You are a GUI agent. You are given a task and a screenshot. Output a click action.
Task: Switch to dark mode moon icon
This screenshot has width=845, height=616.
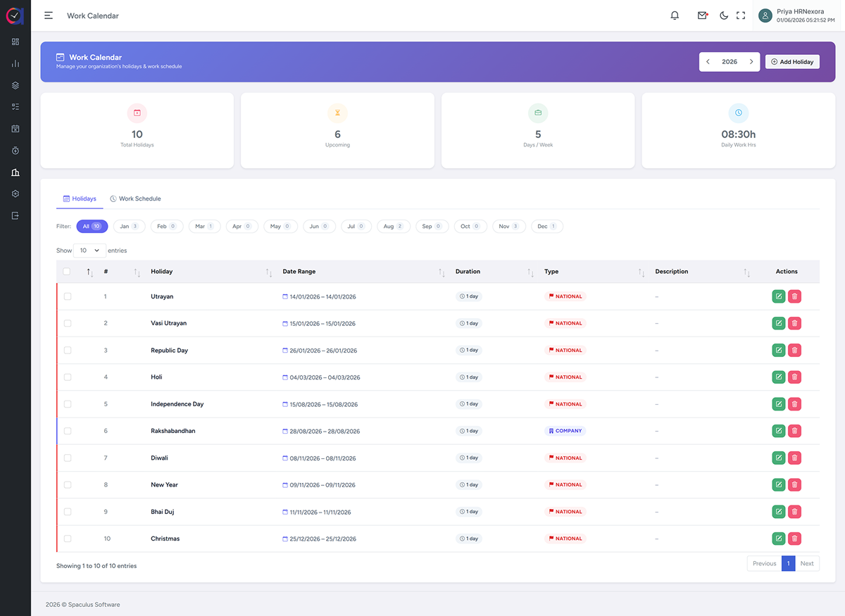[x=724, y=15]
